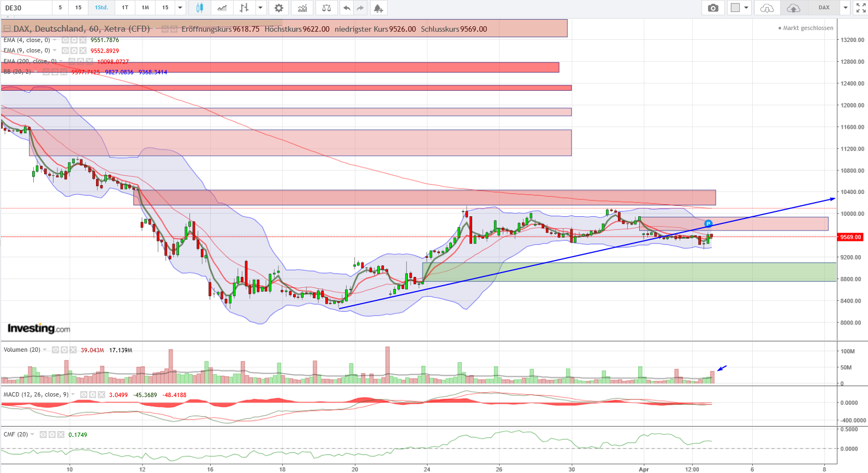Toggle MACD visibility eye
The width and height of the screenshot is (868, 473).
tap(84, 394)
